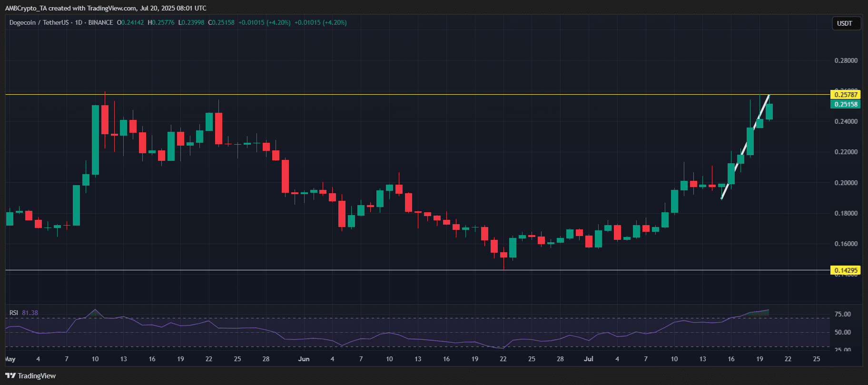The width and height of the screenshot is (868, 385).
Task: Click the BINANCE exchange label
Action: tap(100, 22)
